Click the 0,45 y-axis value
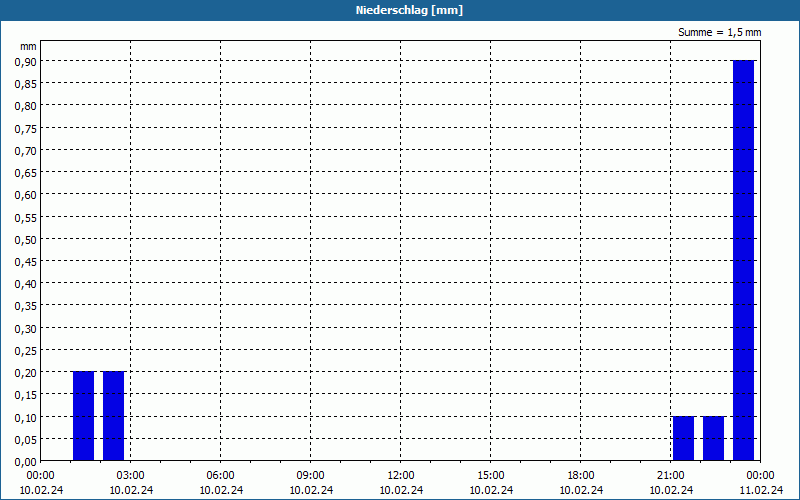The image size is (800, 500). 26,262
